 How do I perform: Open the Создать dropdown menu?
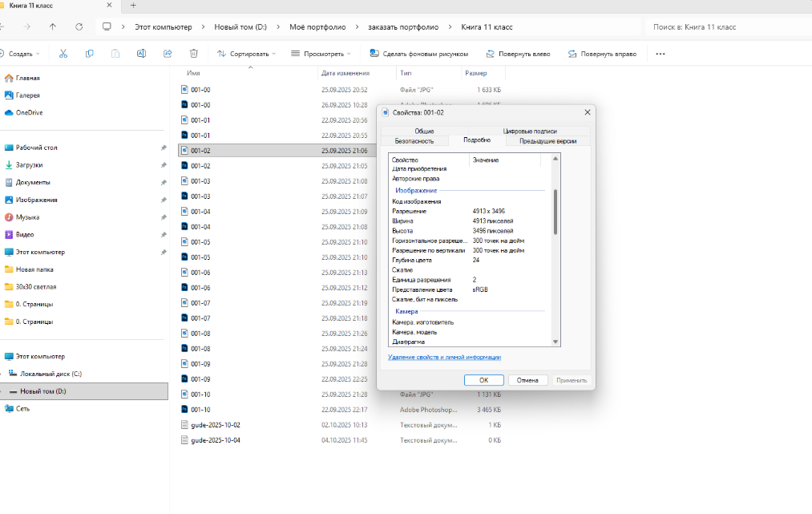[x=21, y=54]
